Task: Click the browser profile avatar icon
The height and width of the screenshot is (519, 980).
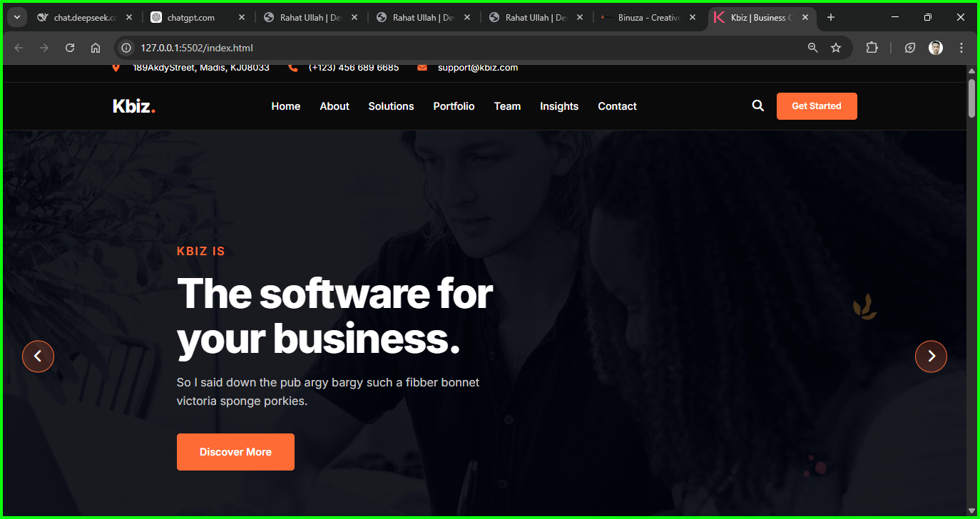Action: [935, 48]
